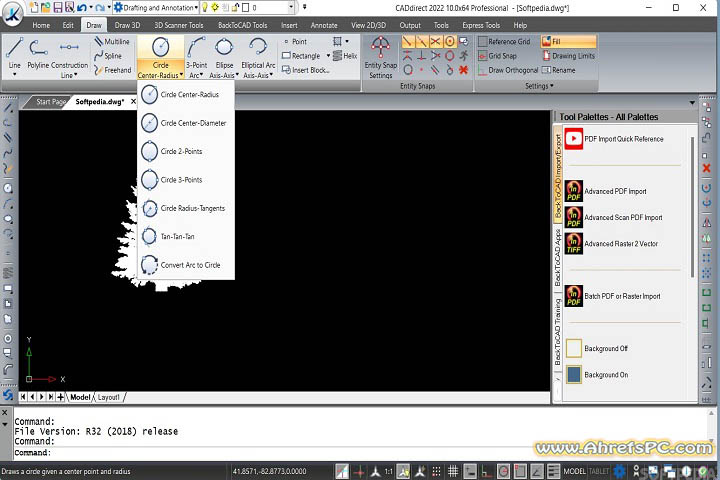Toggle the Reference Grid setting
Image resolution: width=720 pixels, height=480 pixels.
click(504, 41)
